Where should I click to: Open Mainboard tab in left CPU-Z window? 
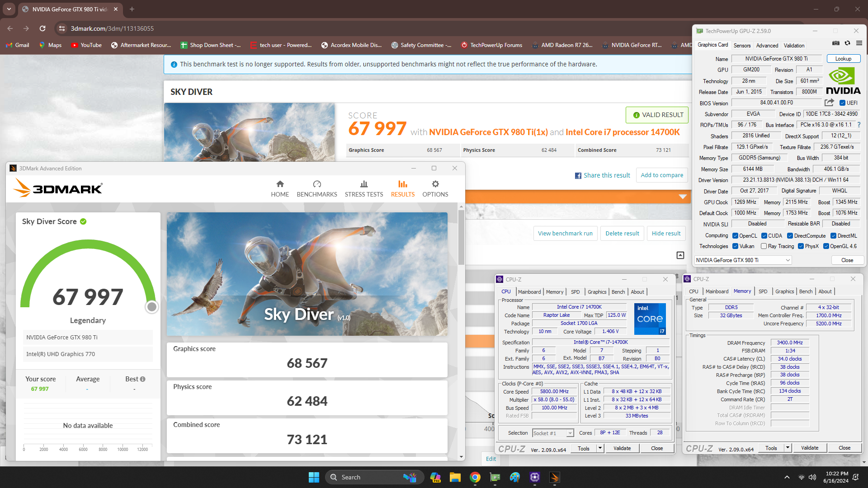click(529, 292)
